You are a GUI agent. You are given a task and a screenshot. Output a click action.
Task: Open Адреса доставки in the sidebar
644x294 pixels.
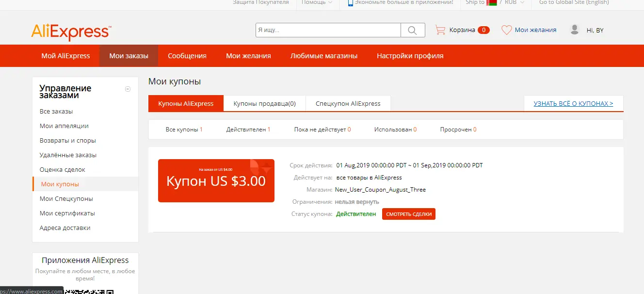65,228
